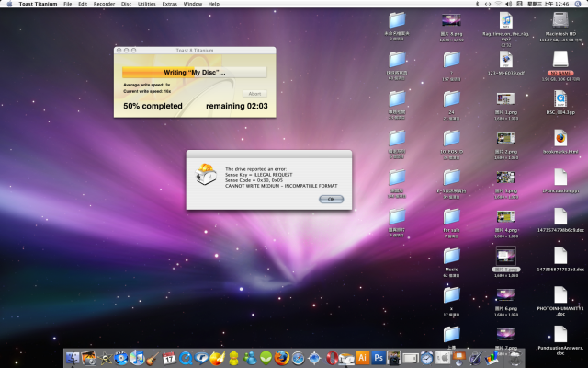This screenshot has width=588, height=368.
Task: Open the green alien icon in Dock
Action: (266, 358)
